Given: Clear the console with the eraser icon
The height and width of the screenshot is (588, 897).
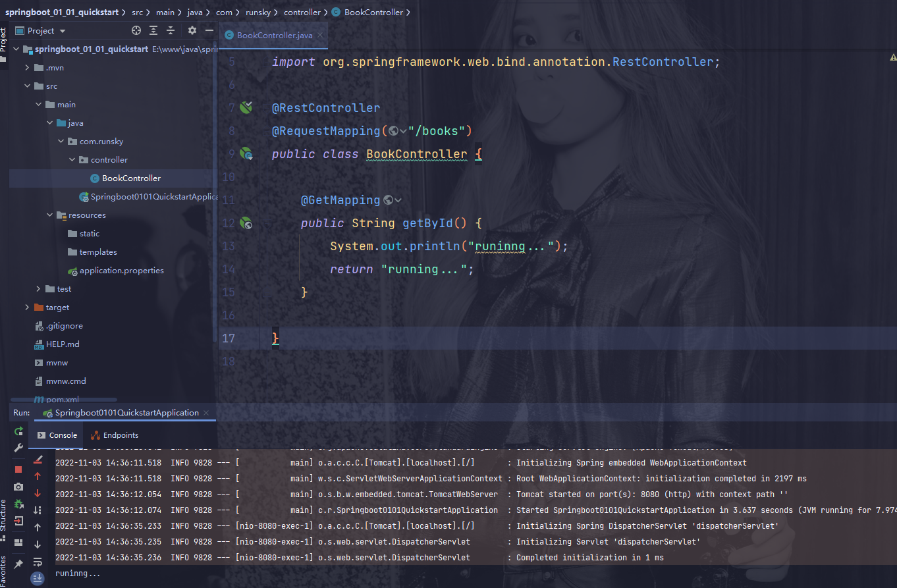Looking at the screenshot, I should point(38,459).
